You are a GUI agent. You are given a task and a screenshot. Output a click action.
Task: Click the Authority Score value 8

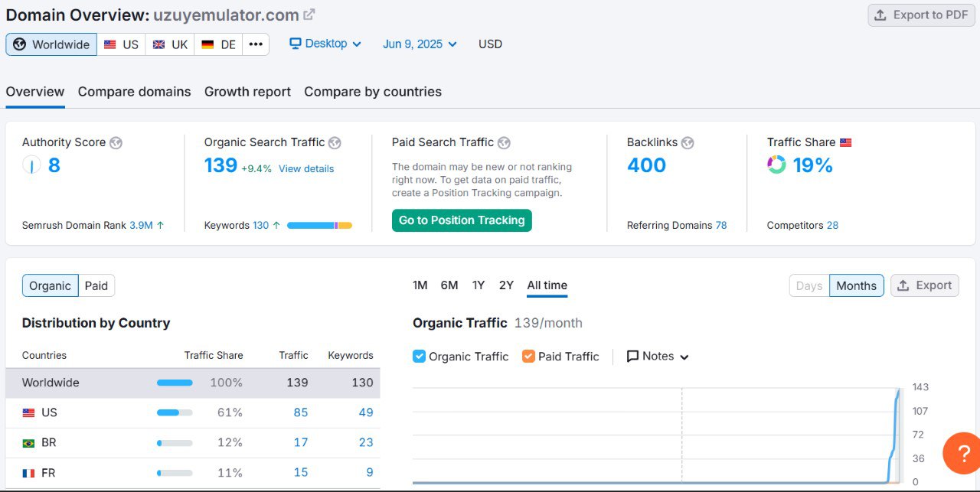(54, 165)
